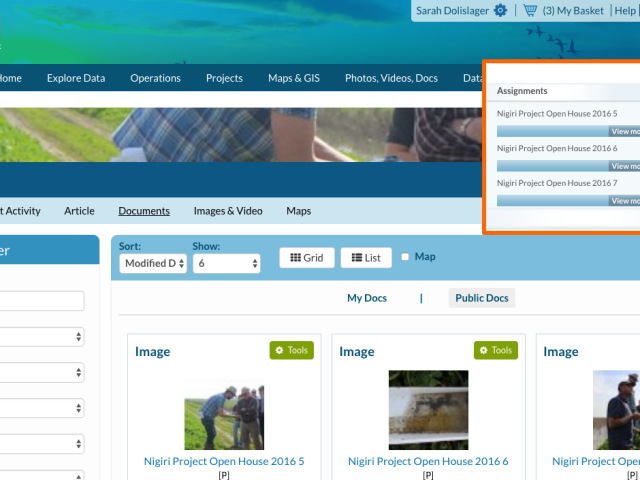640x480 pixels.
Task: Select assignment Nigiri Project Open House 2016 6
Action: [557, 148]
